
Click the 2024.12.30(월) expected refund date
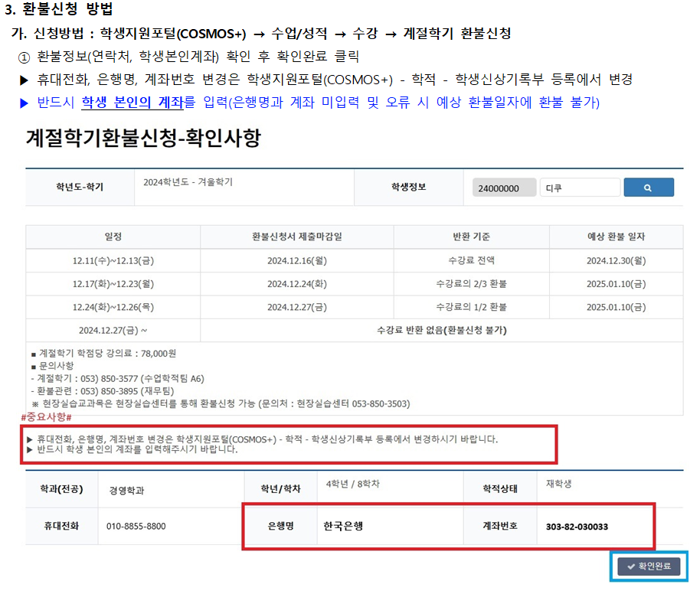pyautogui.click(x=616, y=260)
